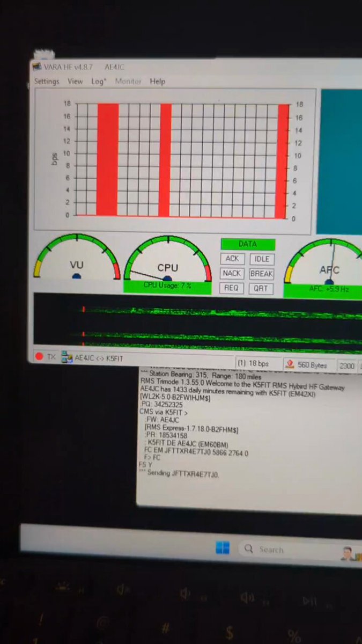Viewport: 362px width, 644px height.
Task: Click the VU meter gauge
Action: [x=77, y=257]
